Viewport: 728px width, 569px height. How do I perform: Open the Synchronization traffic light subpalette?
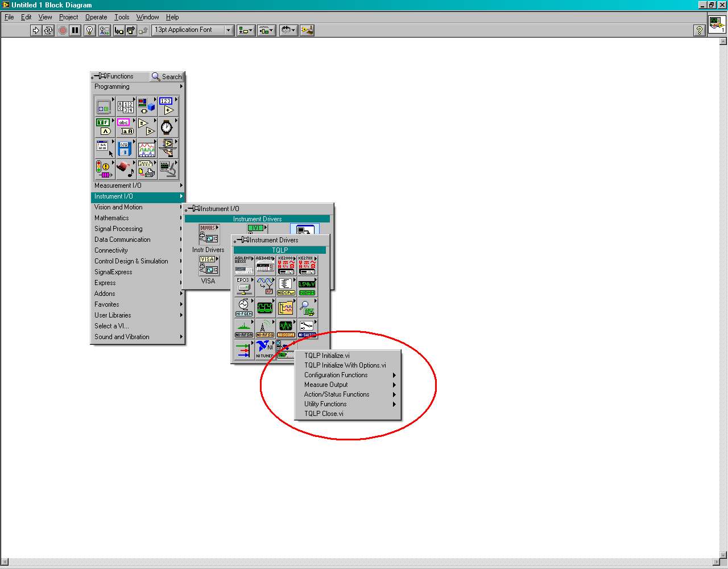[104, 170]
